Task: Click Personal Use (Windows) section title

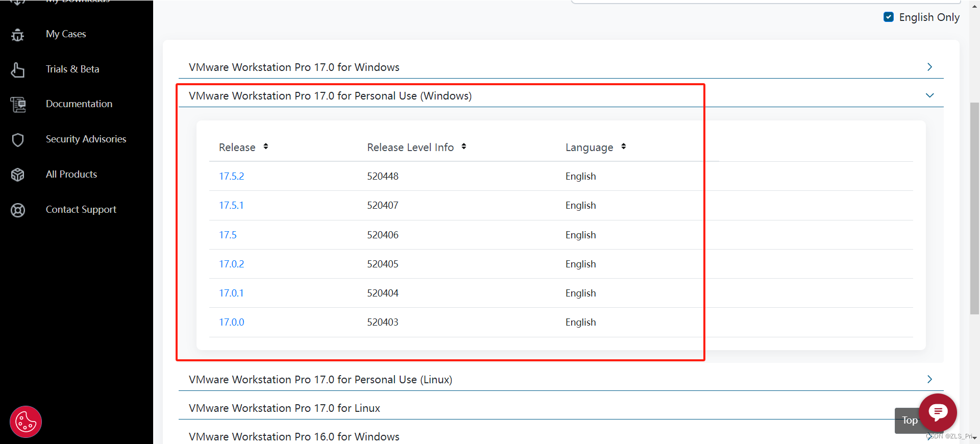Action: point(330,95)
